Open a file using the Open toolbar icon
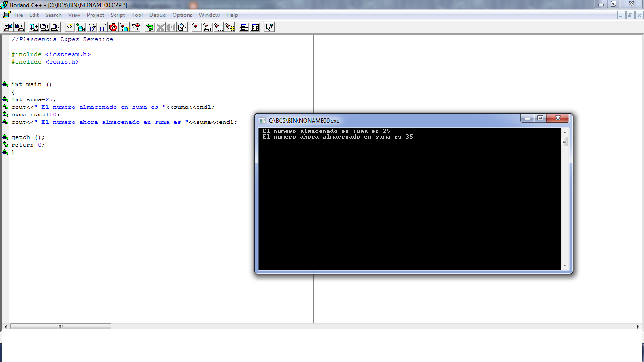 [8, 27]
